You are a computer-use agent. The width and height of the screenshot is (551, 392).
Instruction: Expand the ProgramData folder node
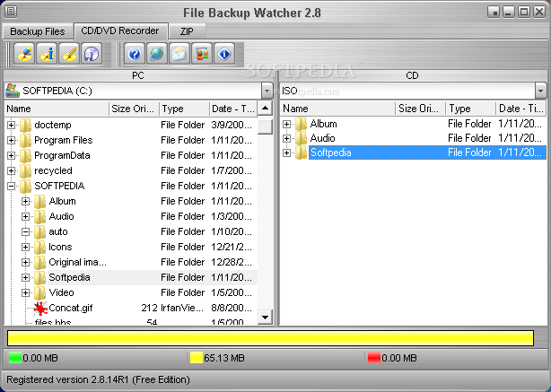12,155
